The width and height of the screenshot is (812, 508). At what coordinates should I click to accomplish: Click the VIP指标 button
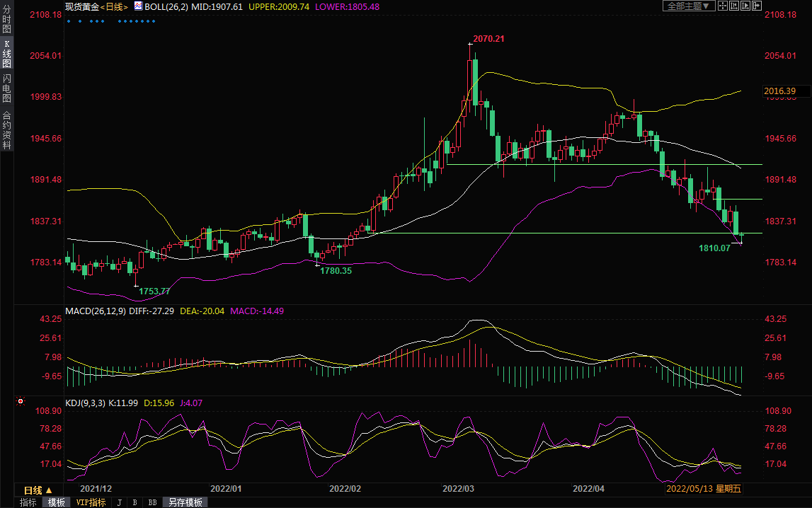click(x=91, y=502)
